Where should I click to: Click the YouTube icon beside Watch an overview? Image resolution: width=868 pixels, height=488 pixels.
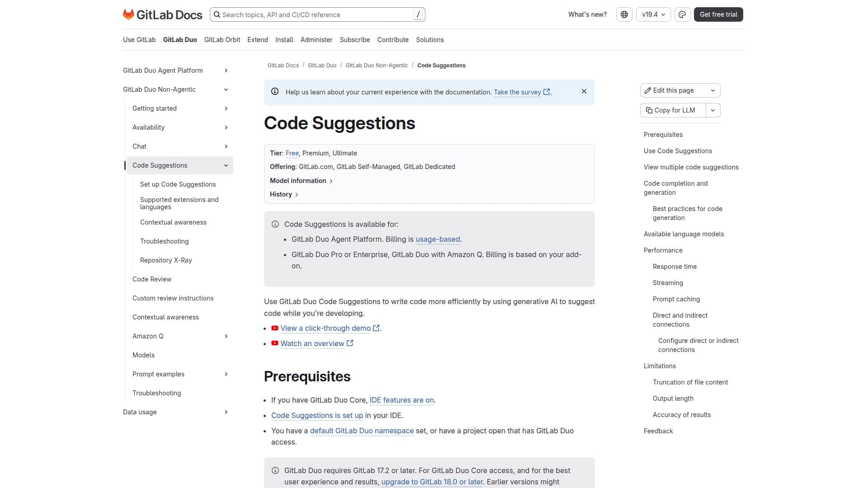point(275,343)
